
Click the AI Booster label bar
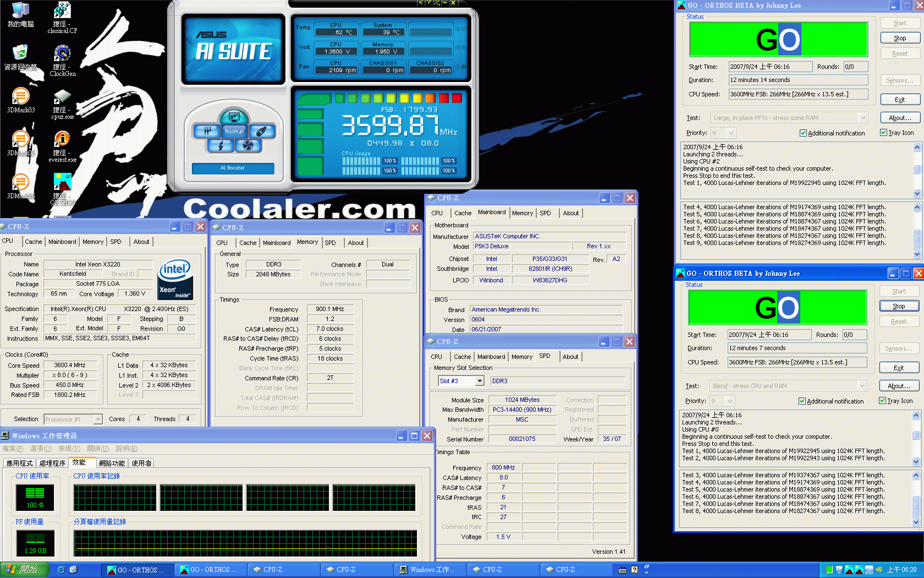pos(233,168)
